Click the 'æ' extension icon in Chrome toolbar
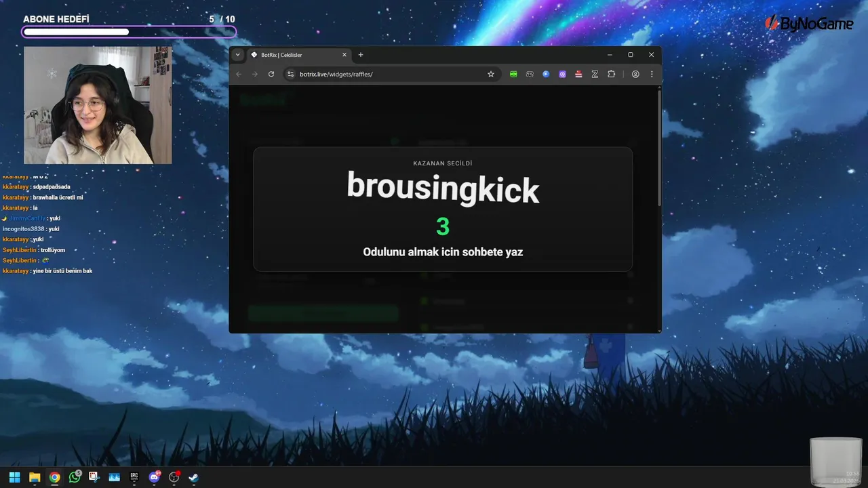Image resolution: width=868 pixels, height=488 pixels. (x=530, y=74)
